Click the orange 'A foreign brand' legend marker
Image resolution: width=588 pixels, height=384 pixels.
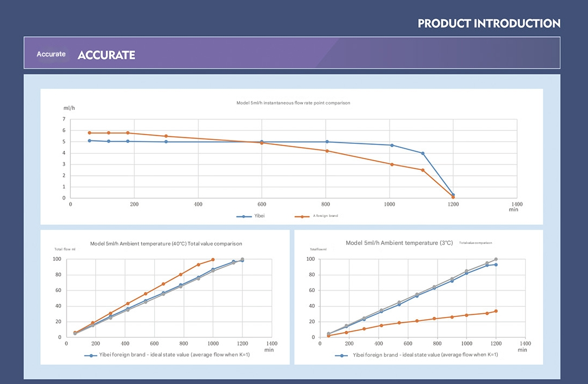302,216
